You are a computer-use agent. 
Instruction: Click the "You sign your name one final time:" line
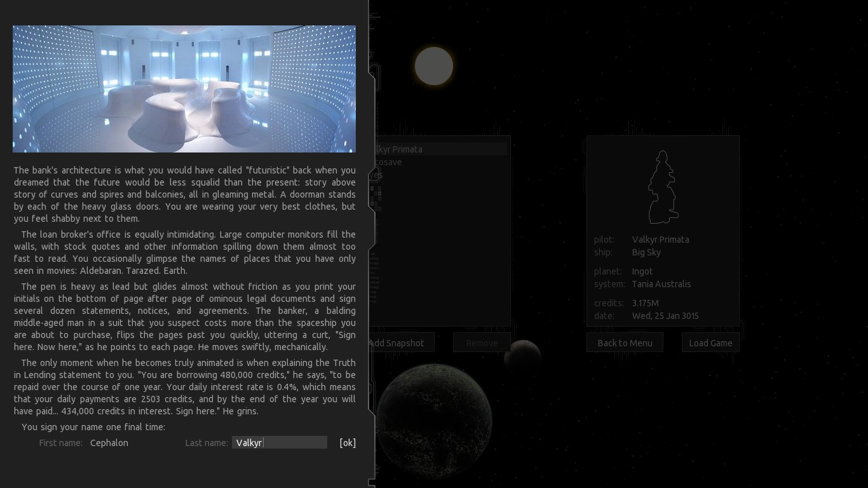pyautogui.click(x=93, y=427)
